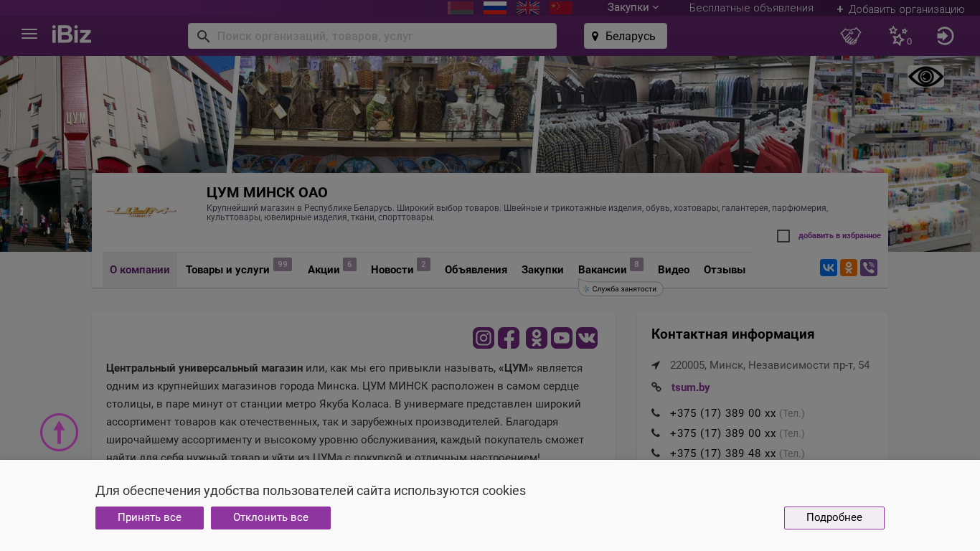
Task: Open 'Бесплатные объявления' link
Action: pyautogui.click(x=751, y=8)
